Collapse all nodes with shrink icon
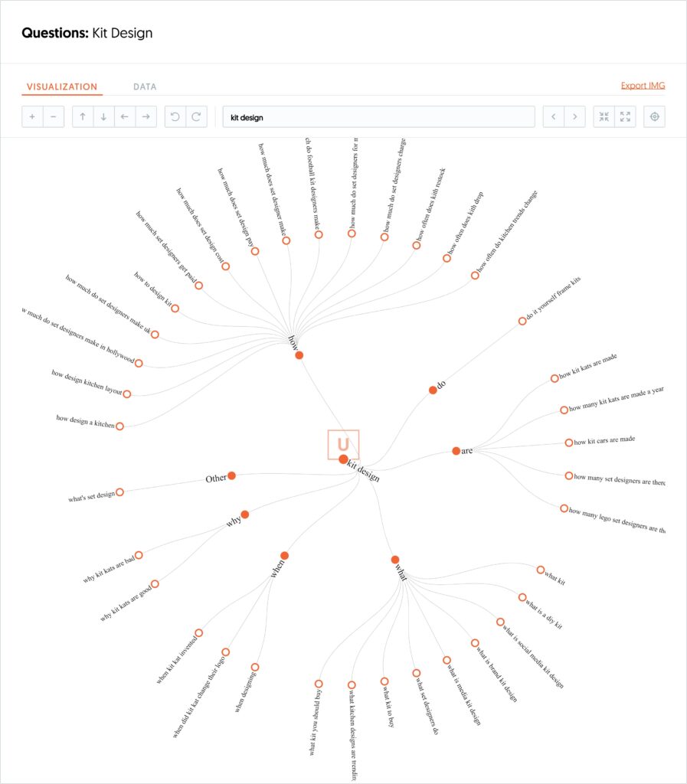Viewport: 687px width, 784px height. [604, 117]
